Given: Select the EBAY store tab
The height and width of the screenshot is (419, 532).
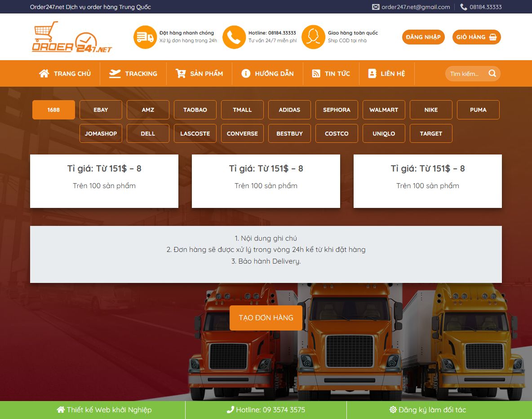Looking at the screenshot, I should coord(101,110).
